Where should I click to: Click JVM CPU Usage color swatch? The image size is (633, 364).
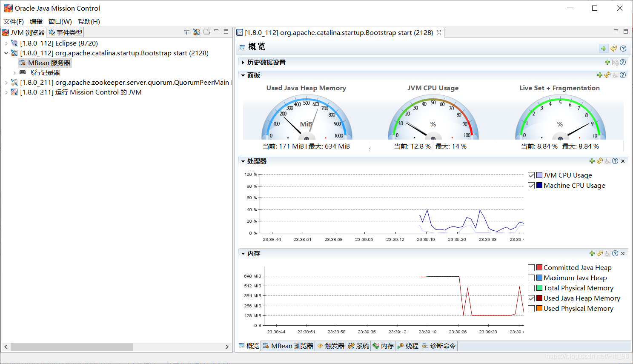tap(539, 175)
